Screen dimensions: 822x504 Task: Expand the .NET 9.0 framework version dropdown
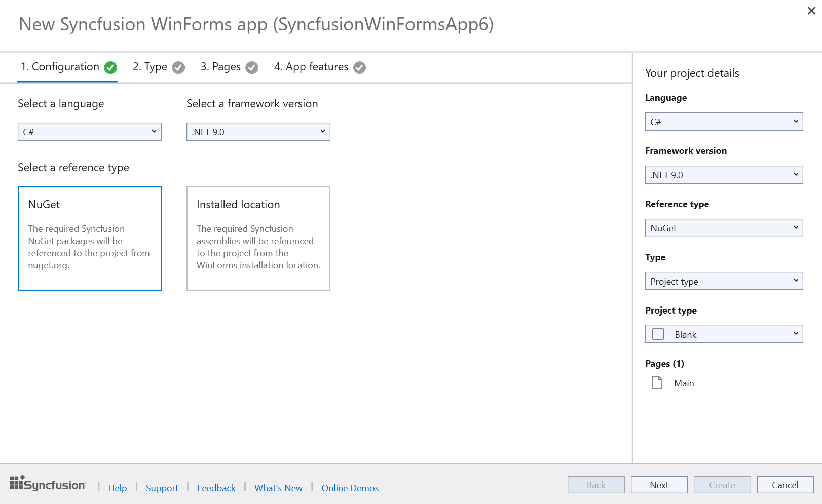tap(258, 132)
